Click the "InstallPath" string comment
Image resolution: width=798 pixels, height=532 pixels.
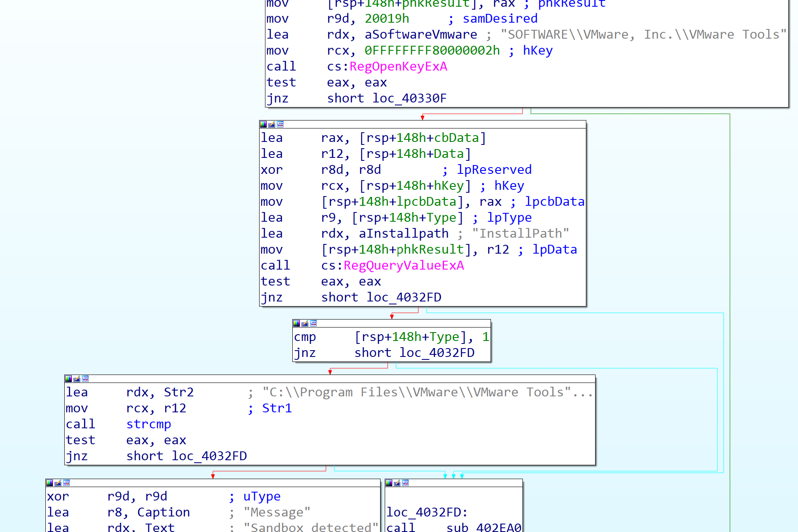[520, 234]
